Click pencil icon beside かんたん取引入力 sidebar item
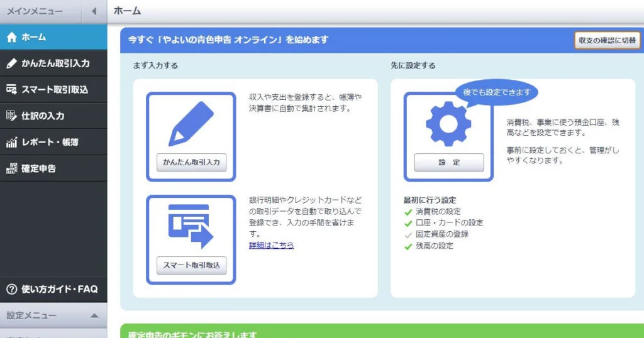 click(x=11, y=63)
